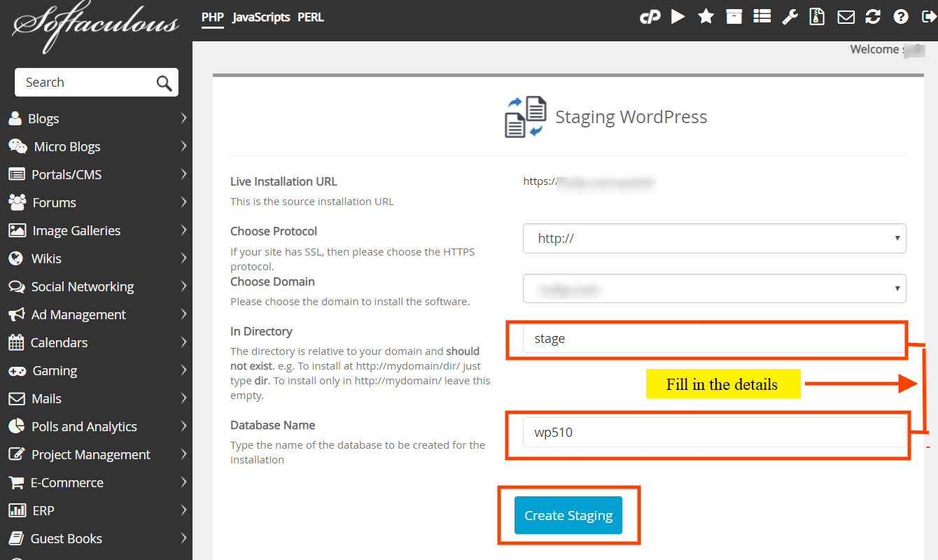Click the Blogs person icon
This screenshot has height=560, width=938.
15,118
